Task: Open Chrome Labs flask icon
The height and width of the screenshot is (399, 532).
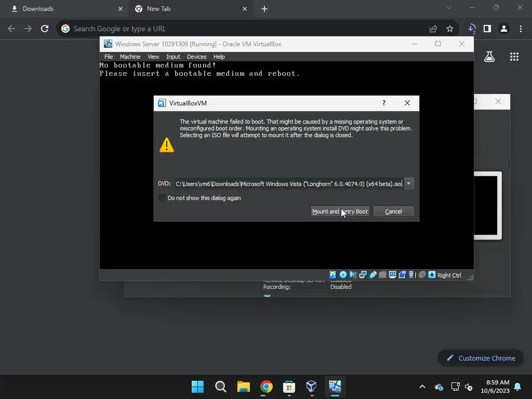Action: 489,57
